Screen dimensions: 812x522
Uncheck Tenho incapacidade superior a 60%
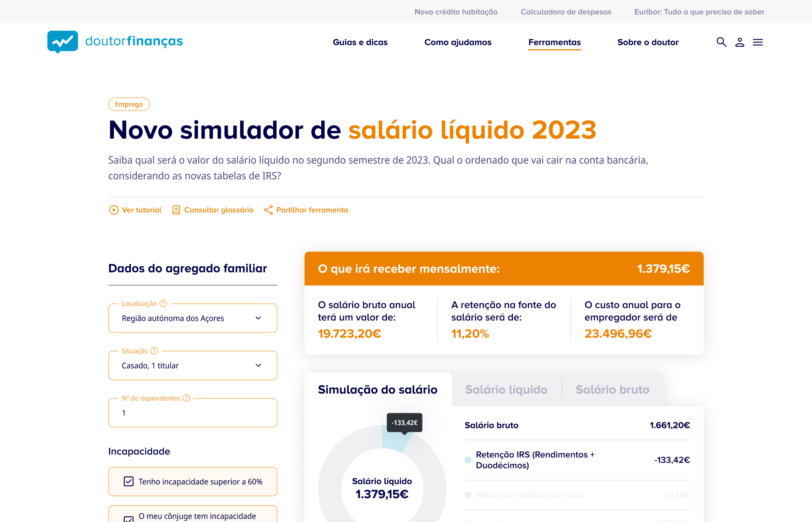tap(128, 481)
